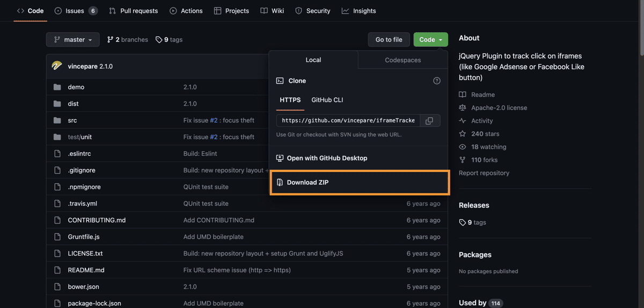The image size is (644, 308).
Task: Open 9 tags under Releases
Action: [473, 223]
